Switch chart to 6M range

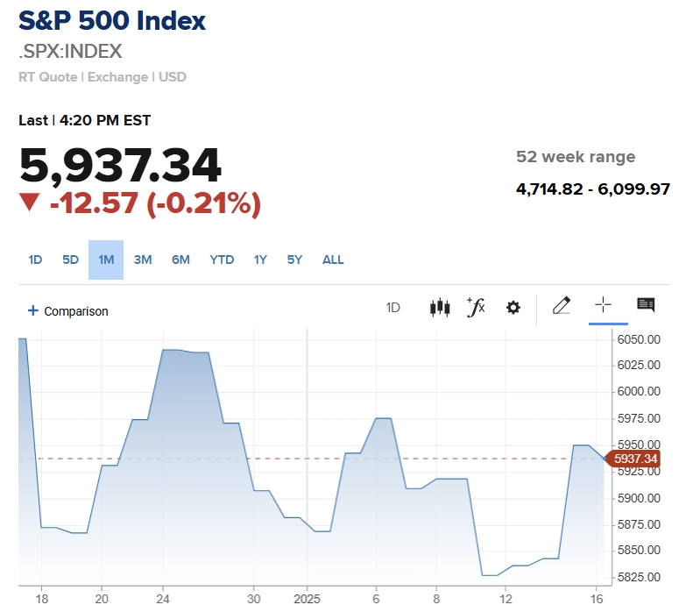(180, 260)
